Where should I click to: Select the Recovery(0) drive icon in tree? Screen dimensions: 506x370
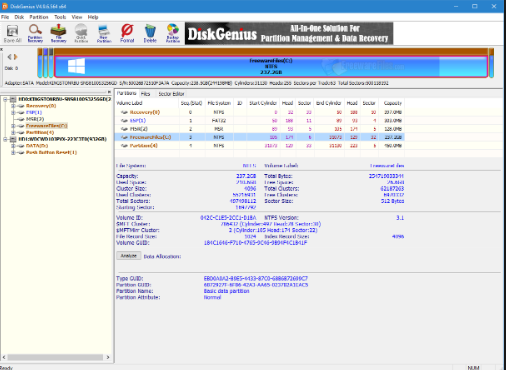pos(21,106)
